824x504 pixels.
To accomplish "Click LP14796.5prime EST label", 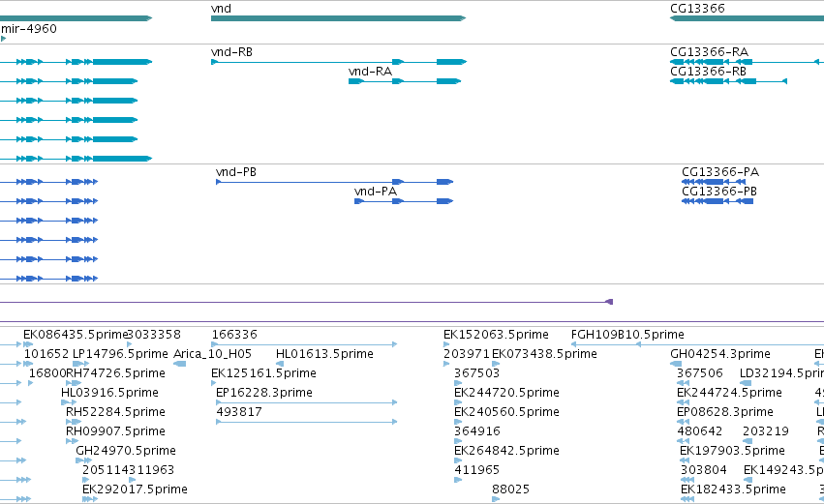I will pyautogui.click(x=120, y=354).
